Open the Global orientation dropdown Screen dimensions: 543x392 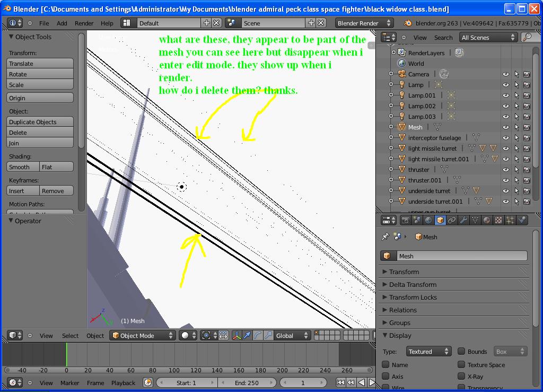[x=291, y=336]
